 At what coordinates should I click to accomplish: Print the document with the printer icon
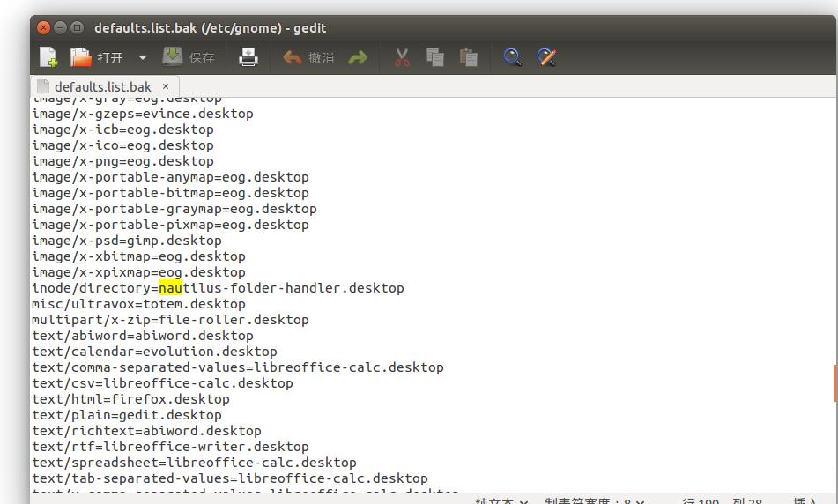[x=248, y=57]
